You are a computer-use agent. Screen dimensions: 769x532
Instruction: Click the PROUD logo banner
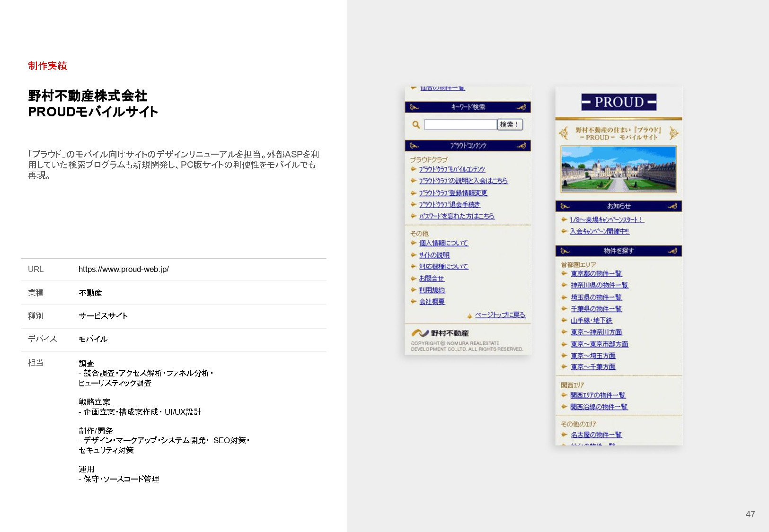[x=619, y=101]
